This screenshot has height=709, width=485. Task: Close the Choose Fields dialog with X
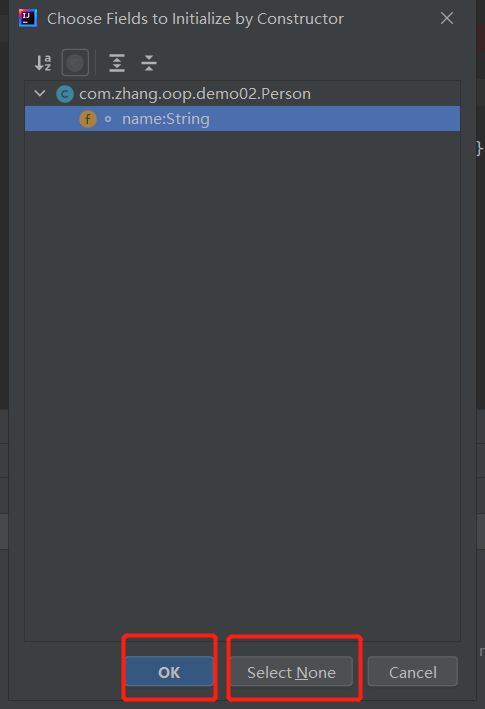pyautogui.click(x=447, y=18)
